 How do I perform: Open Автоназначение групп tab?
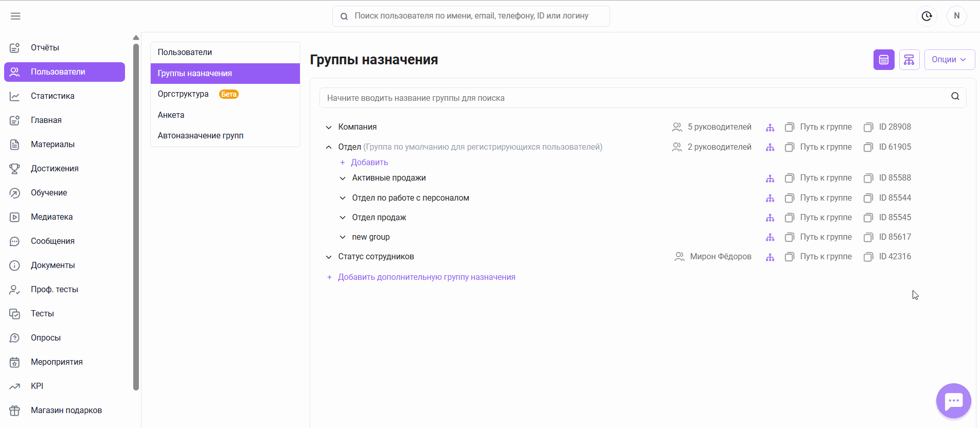[225, 136]
